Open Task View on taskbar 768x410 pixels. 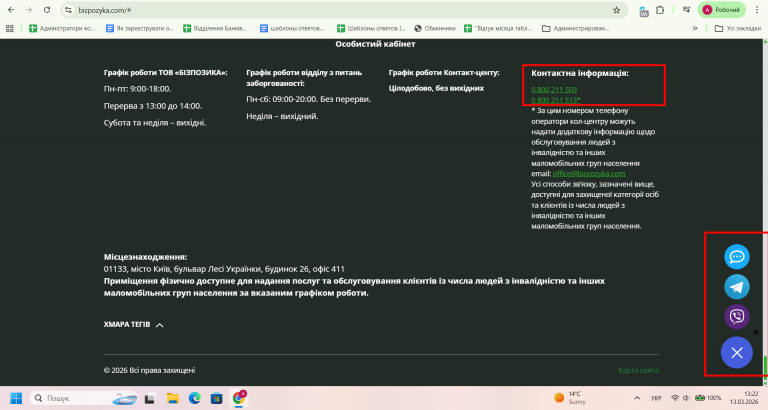pyautogui.click(x=149, y=398)
